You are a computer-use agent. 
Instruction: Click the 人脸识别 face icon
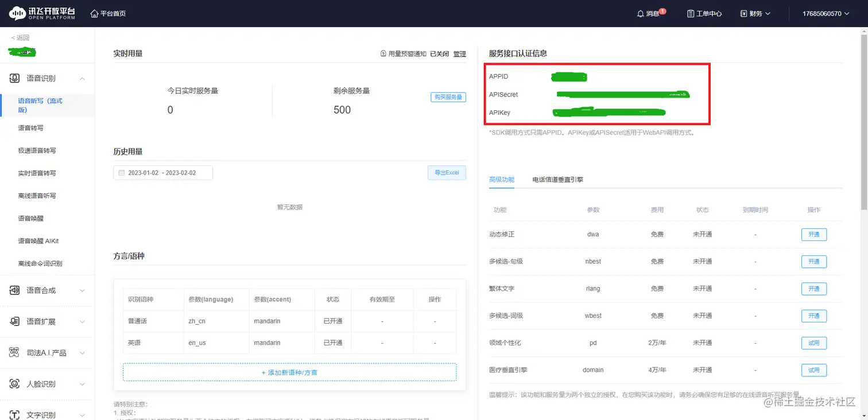(14, 384)
